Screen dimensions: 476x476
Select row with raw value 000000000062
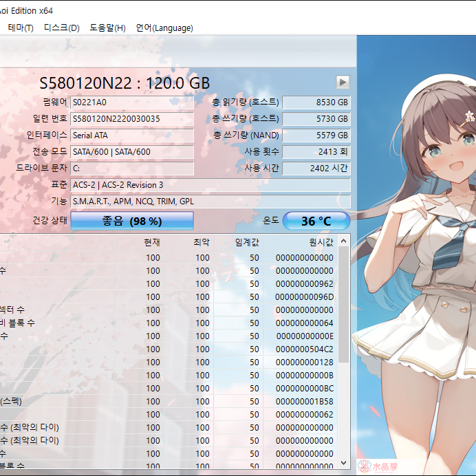tap(169, 414)
